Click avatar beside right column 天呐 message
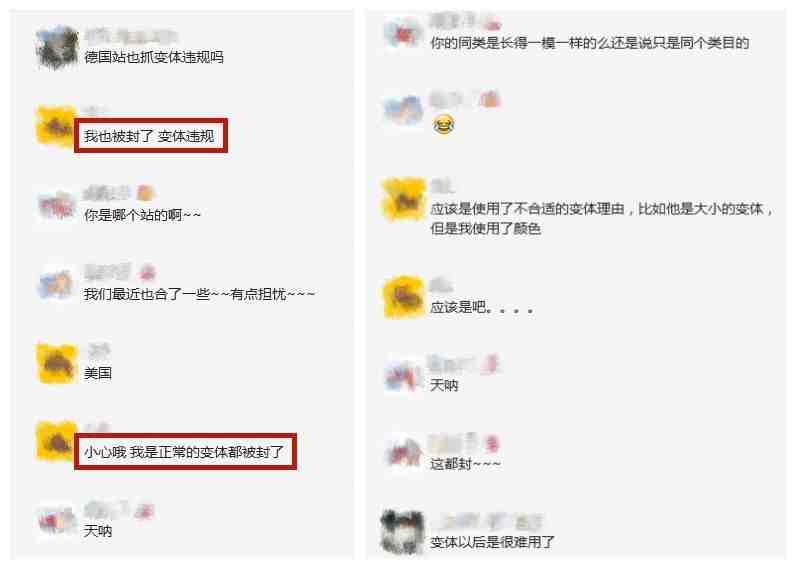 point(404,376)
